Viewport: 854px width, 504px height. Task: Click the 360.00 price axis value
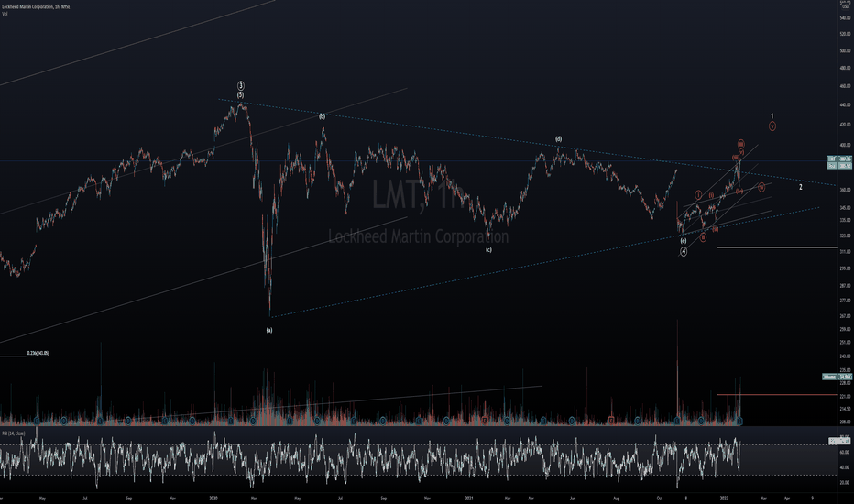[x=845, y=191]
